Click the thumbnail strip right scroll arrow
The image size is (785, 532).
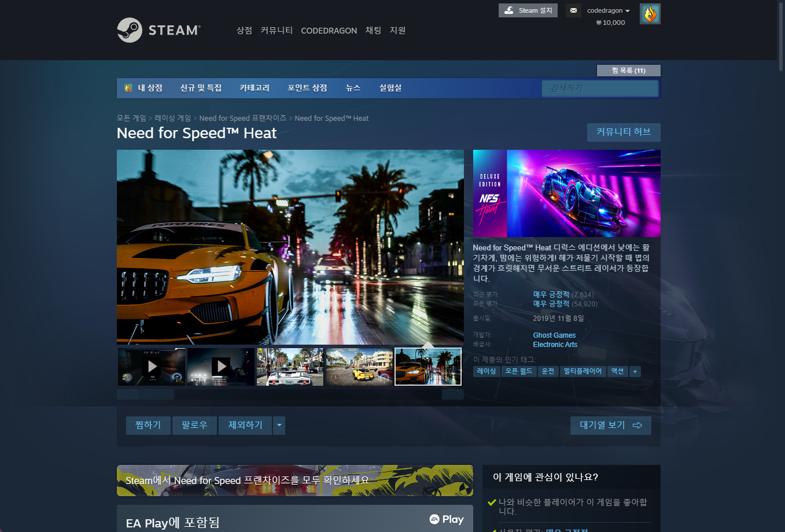tap(453, 394)
